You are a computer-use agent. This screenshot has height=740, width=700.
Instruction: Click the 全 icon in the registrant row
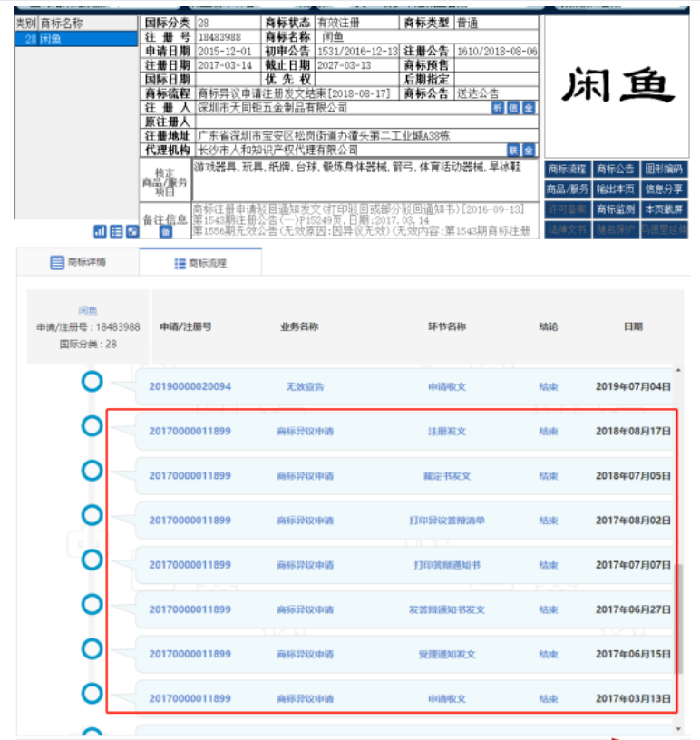pos(529,108)
